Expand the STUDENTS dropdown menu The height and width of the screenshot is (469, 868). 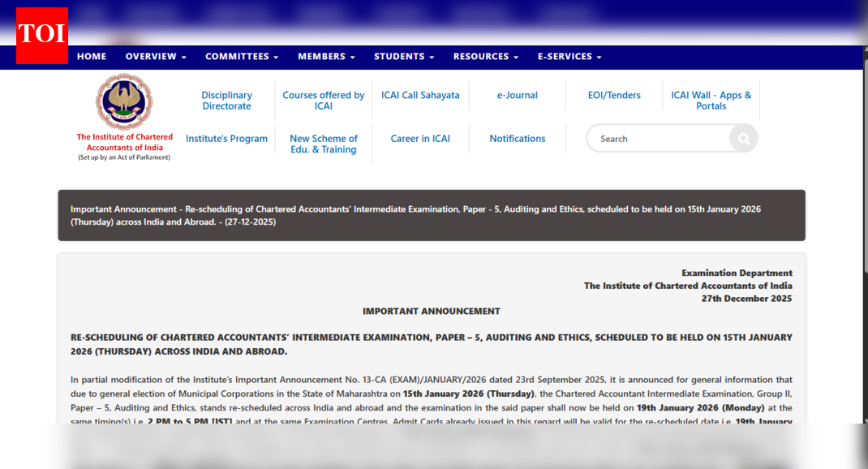click(403, 56)
